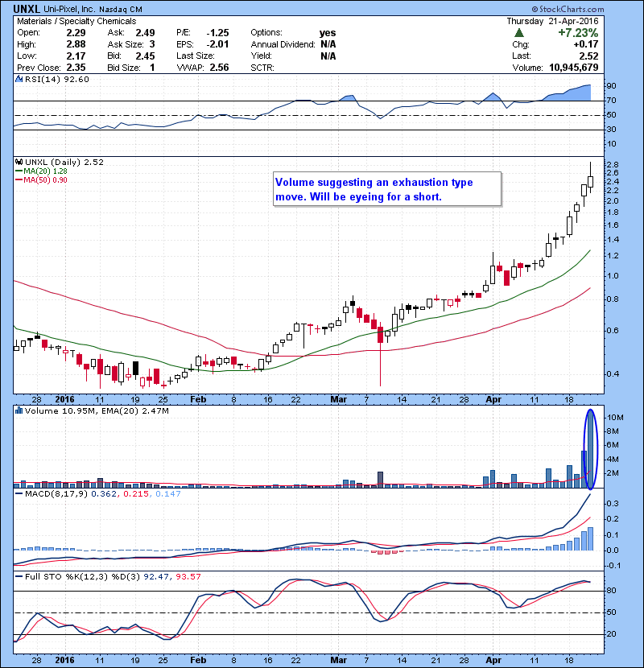Click the company name Uni-Pixel, Inc.
This screenshot has height=668, width=644.
(x=70, y=10)
